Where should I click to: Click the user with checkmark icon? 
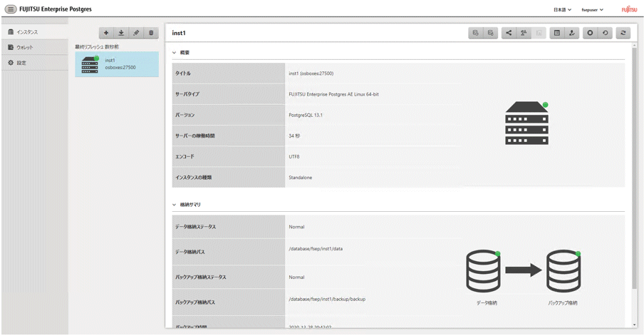pos(572,33)
